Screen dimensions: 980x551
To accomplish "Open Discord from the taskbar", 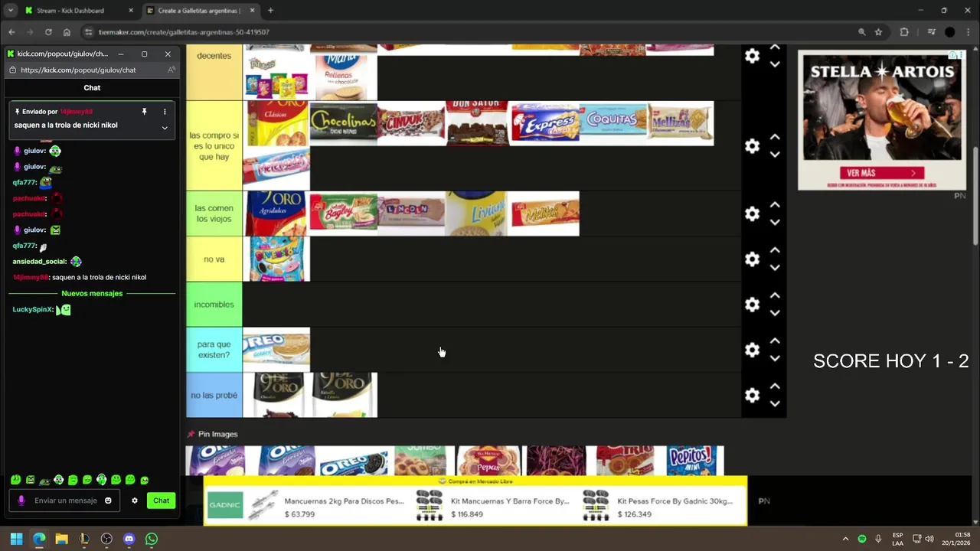I will (129, 539).
